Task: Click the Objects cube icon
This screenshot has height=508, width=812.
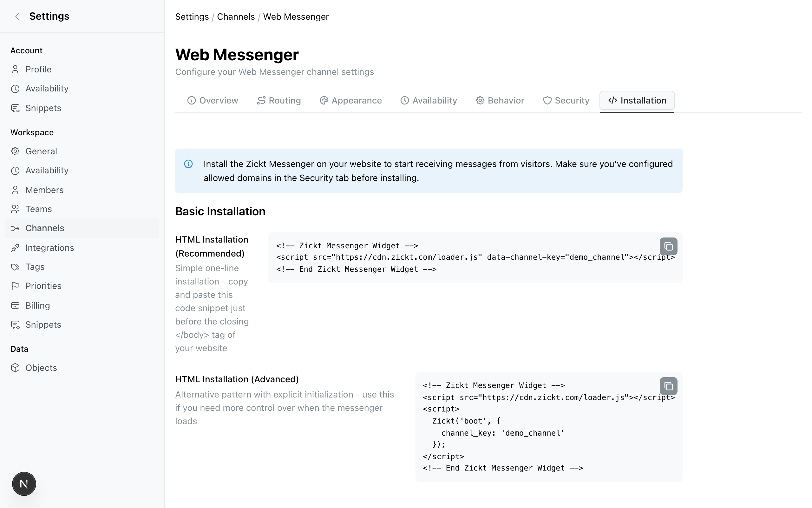Action: tap(15, 368)
